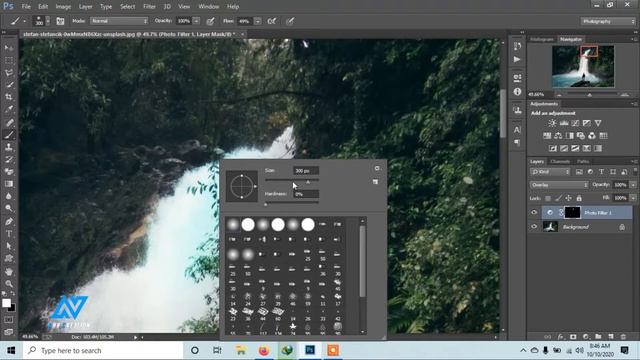This screenshot has height=360, width=640.
Task: Open the File menu
Action: pyautogui.click(x=26, y=7)
